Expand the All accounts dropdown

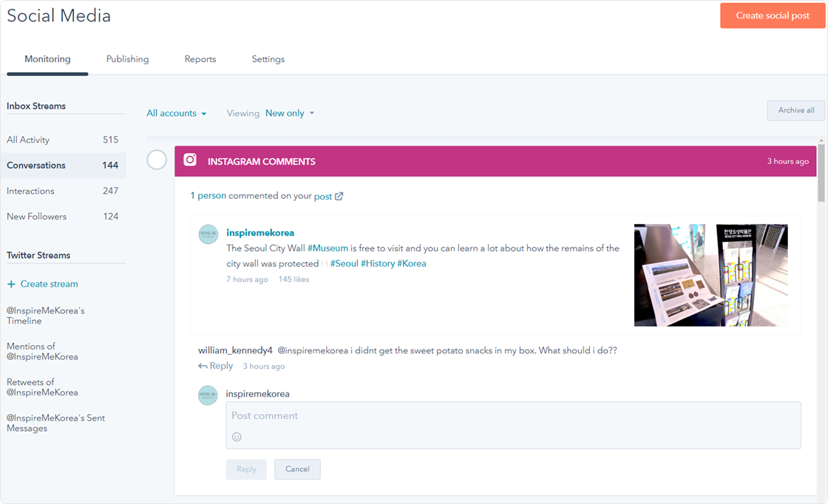(176, 113)
